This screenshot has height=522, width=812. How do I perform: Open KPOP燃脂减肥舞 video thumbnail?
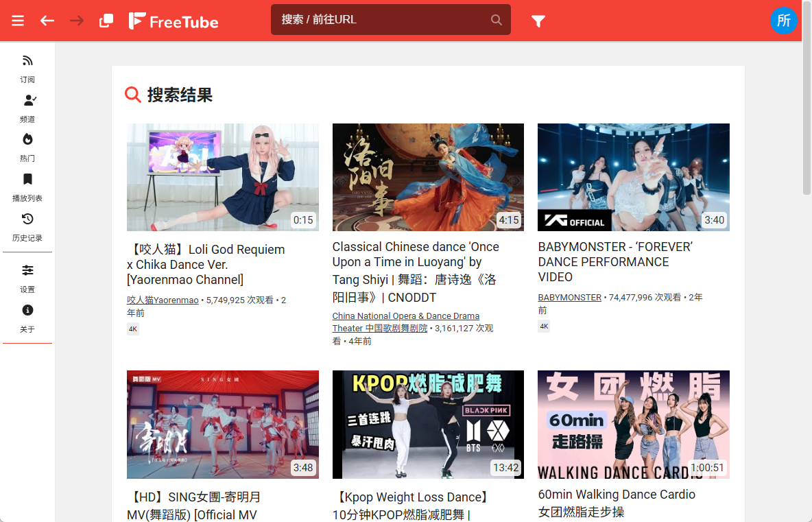(x=428, y=425)
